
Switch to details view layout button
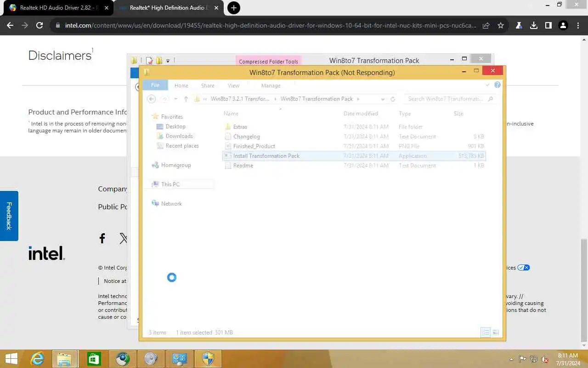(486, 333)
